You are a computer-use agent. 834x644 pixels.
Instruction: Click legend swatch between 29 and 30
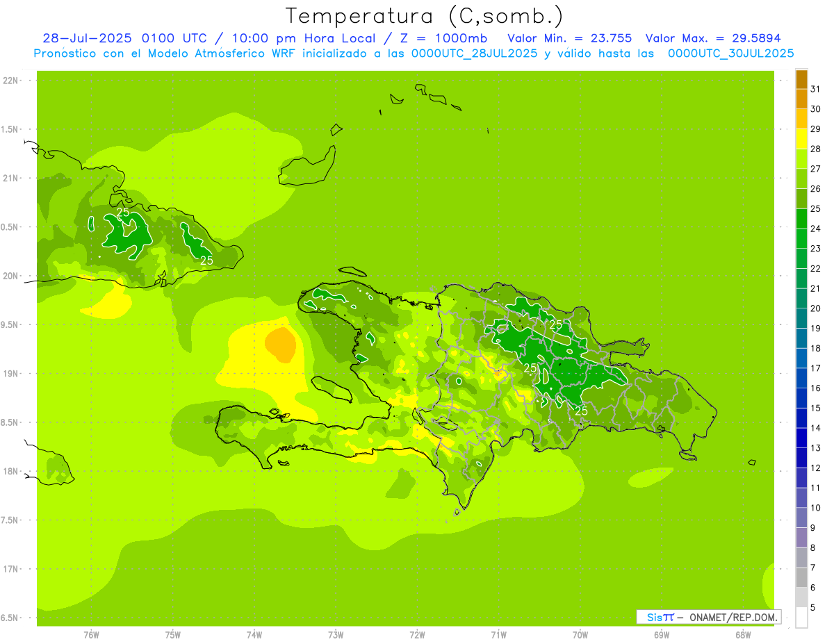(801, 119)
